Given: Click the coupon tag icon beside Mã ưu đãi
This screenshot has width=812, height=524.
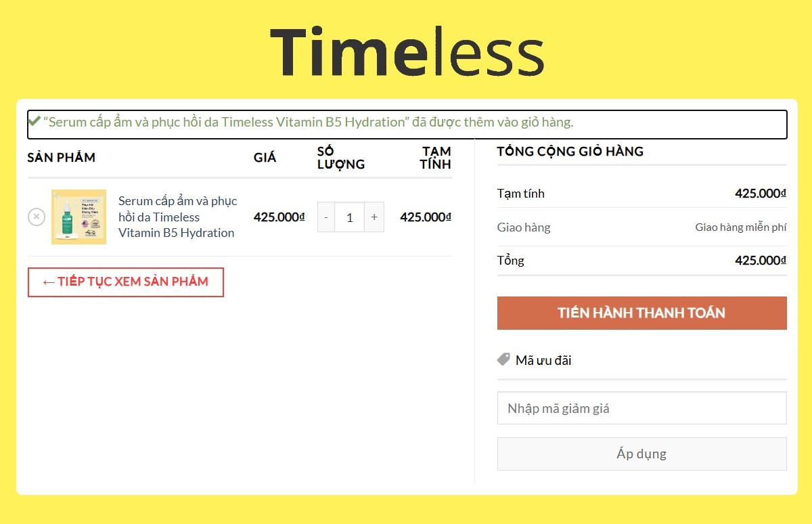Looking at the screenshot, I should [503, 359].
